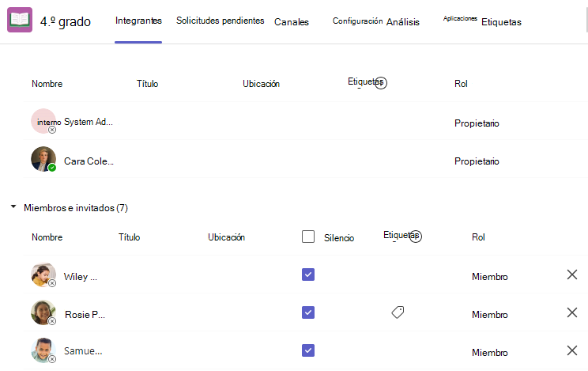Uncheck the silence checkbox for Rosie P
Image resolution: width=588 pixels, height=371 pixels.
click(308, 312)
